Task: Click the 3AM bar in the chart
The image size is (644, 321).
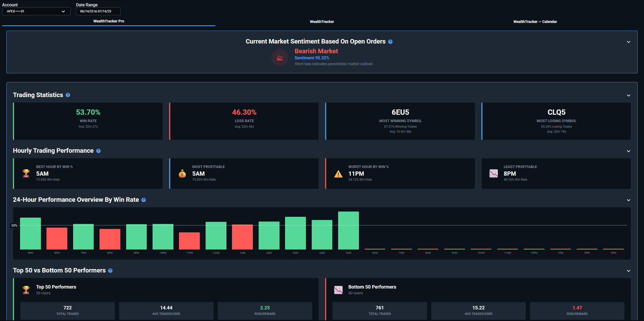Action: [295, 233]
